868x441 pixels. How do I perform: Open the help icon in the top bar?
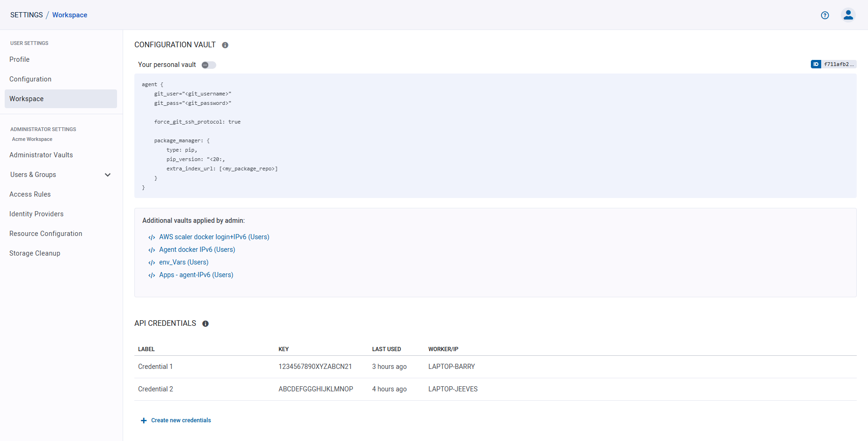tap(825, 15)
